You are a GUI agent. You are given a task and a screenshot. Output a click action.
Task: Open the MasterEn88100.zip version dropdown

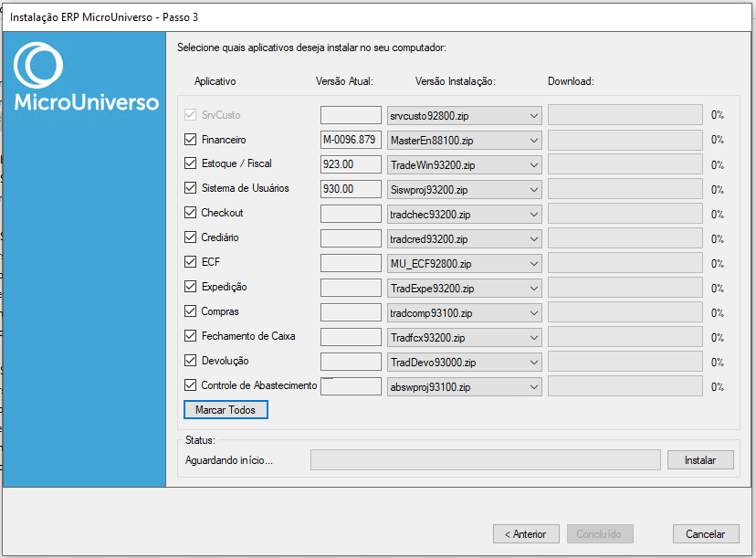tap(465, 141)
